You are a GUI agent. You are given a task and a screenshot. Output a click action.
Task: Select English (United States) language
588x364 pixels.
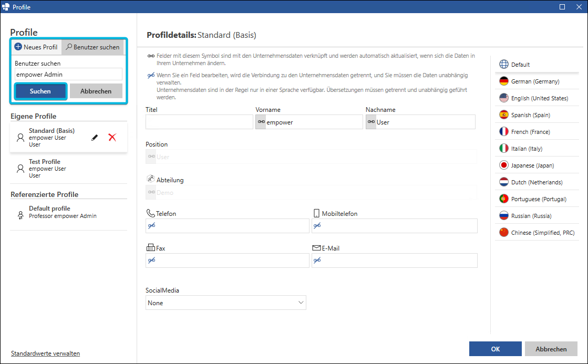tap(537, 98)
